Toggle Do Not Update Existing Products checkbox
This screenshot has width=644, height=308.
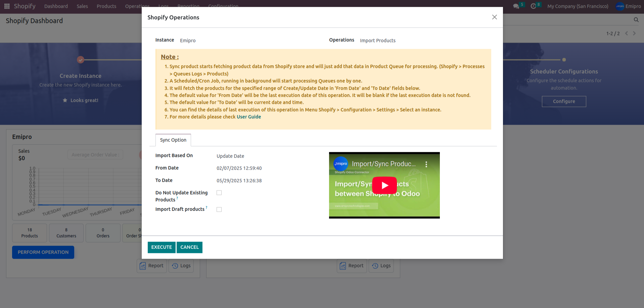point(219,193)
